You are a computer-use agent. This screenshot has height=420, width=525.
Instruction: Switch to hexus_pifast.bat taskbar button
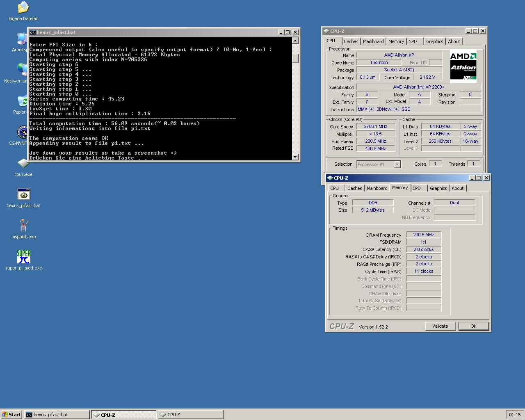click(x=57, y=415)
